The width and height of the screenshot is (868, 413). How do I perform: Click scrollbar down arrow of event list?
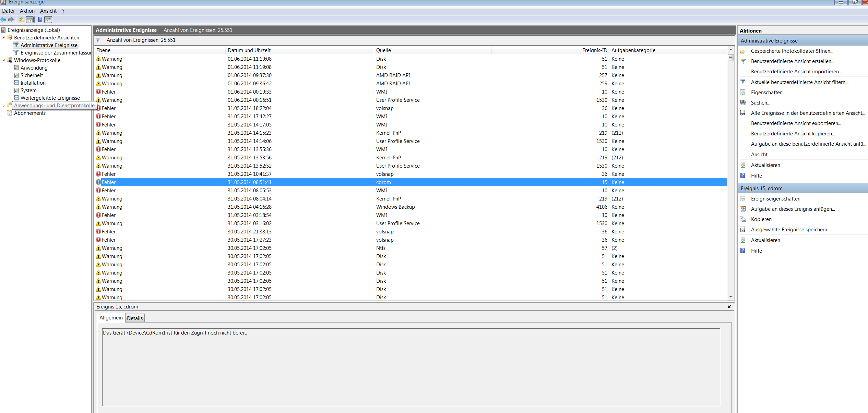click(x=731, y=297)
